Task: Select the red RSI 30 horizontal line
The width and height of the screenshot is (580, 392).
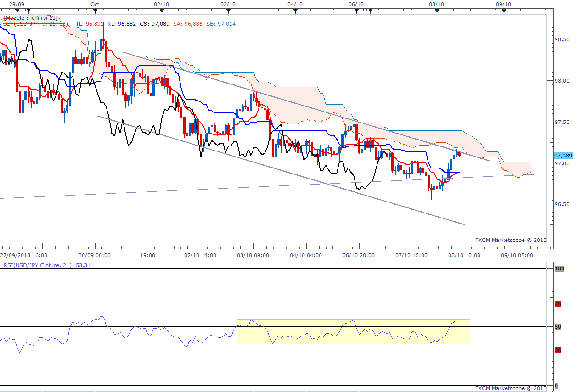Action: (273, 350)
